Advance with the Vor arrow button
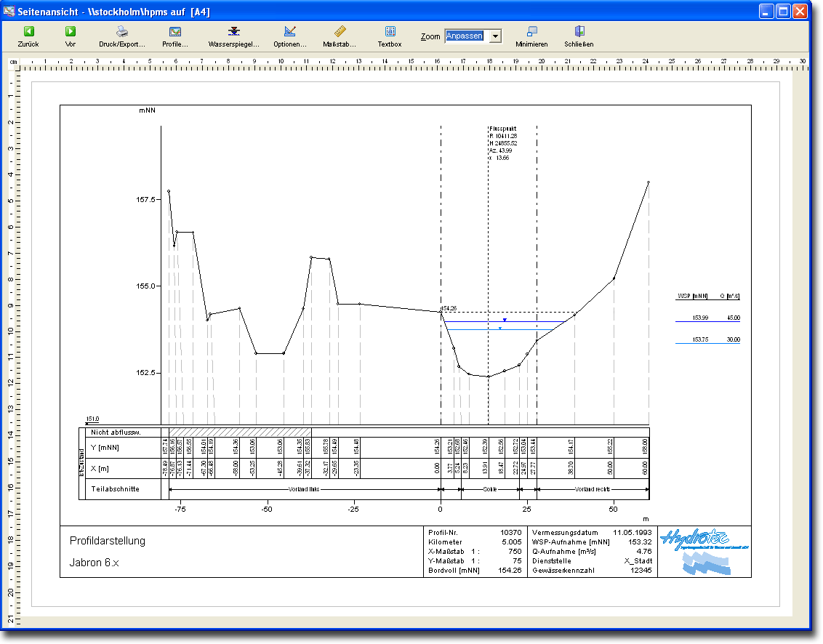Screen dimensions: 823x644 pyautogui.click(x=71, y=37)
